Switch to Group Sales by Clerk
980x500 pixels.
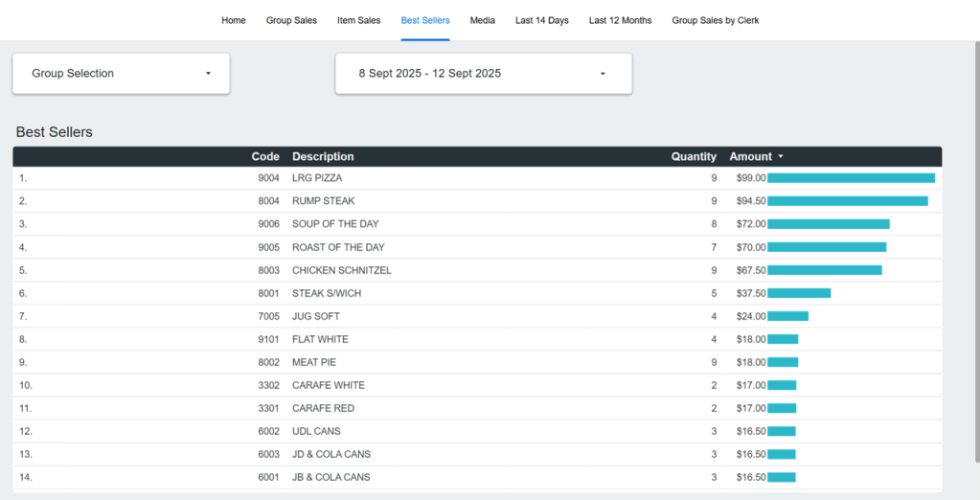pos(716,20)
